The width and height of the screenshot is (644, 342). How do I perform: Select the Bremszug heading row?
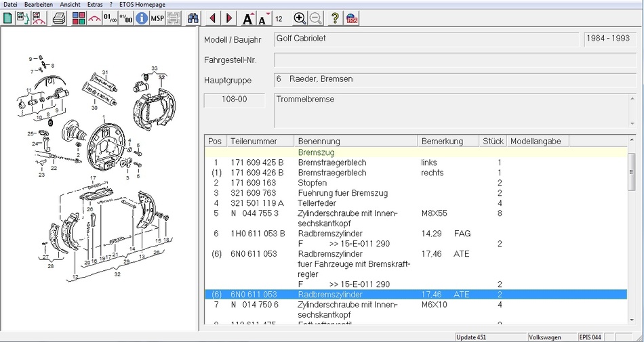[x=416, y=152]
